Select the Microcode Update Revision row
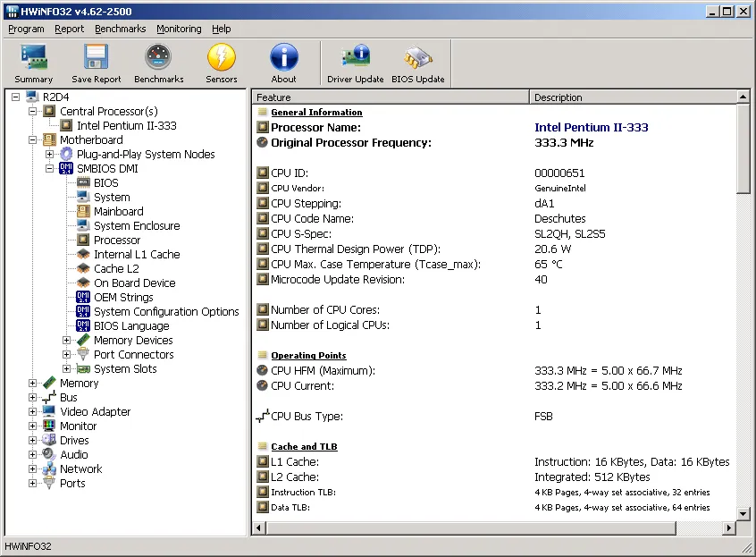 (494, 279)
